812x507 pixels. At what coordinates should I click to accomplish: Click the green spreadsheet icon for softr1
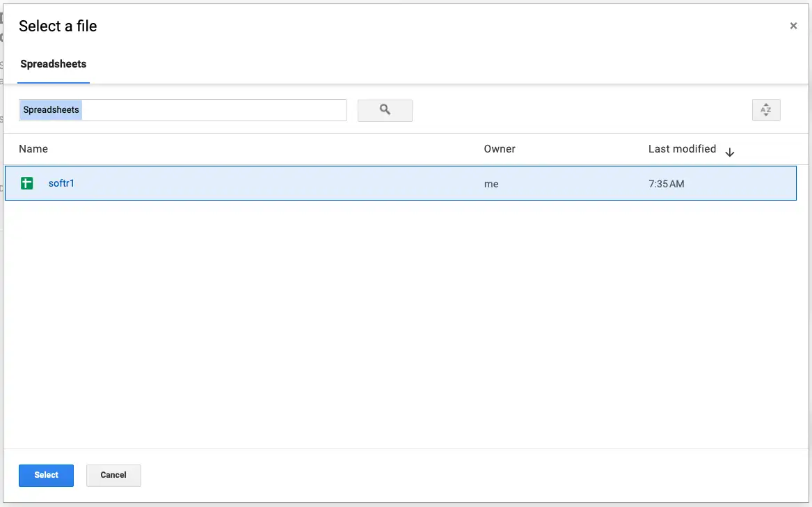coord(27,183)
